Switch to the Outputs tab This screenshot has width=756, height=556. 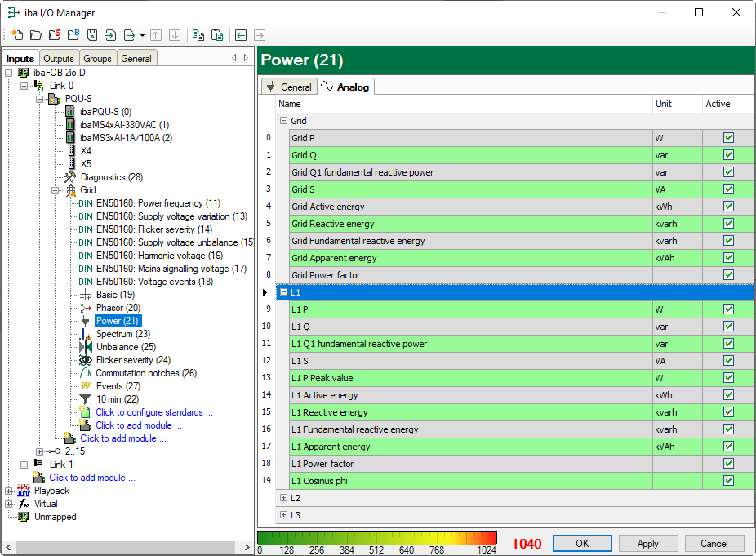coord(59,59)
